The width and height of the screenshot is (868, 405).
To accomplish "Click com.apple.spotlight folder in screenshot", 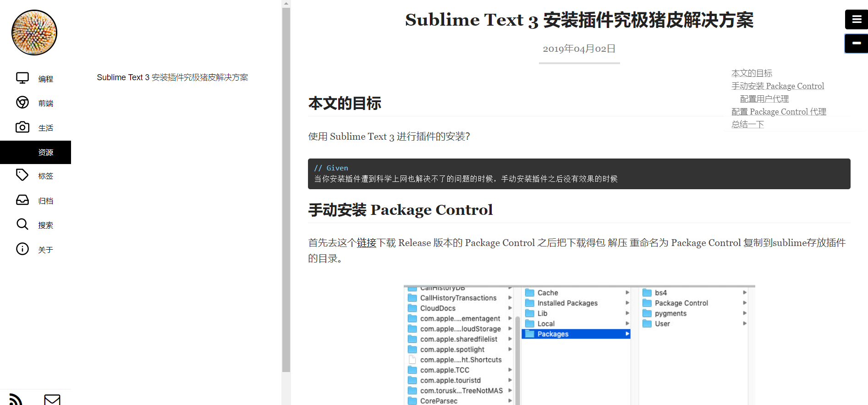I will click(x=452, y=350).
